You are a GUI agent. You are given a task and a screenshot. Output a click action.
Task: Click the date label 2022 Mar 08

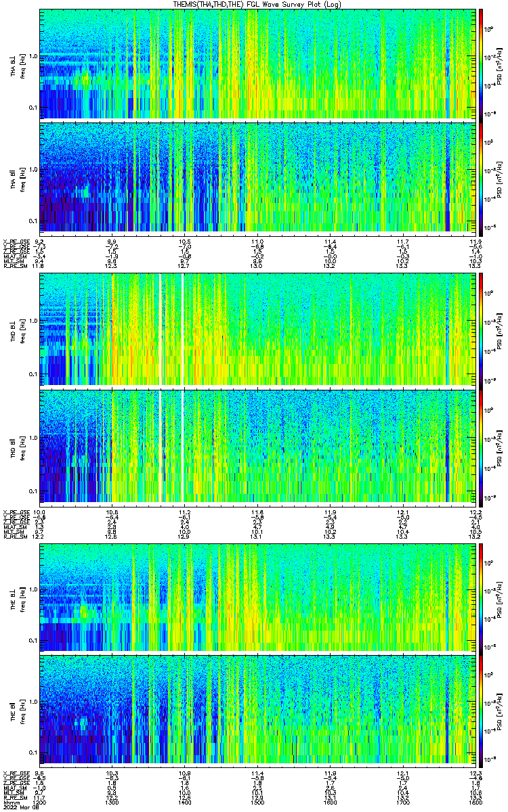(20, 807)
